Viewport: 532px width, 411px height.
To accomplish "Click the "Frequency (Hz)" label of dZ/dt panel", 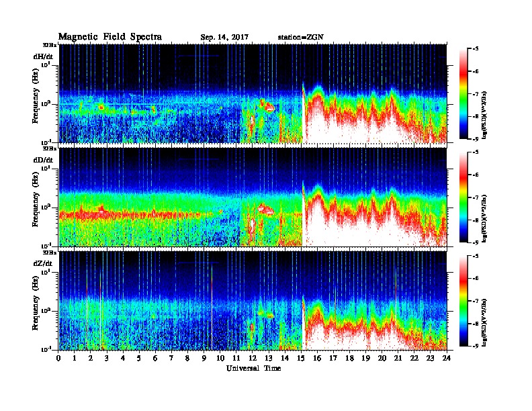I will (x=36, y=304).
